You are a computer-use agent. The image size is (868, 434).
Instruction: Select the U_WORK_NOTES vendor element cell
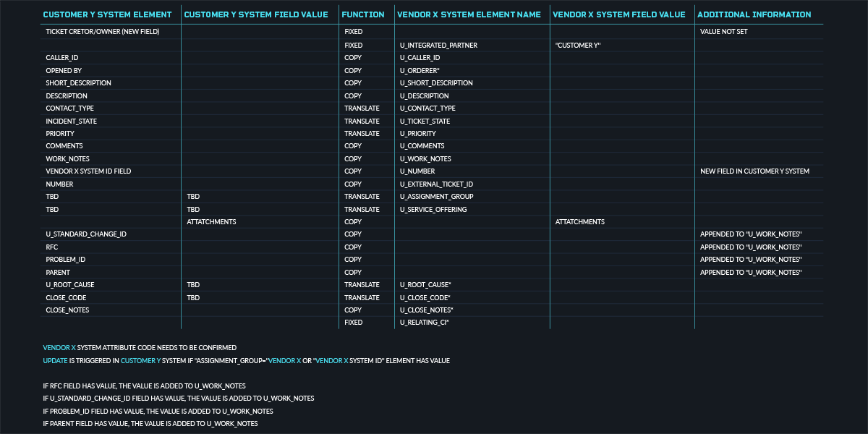click(425, 158)
